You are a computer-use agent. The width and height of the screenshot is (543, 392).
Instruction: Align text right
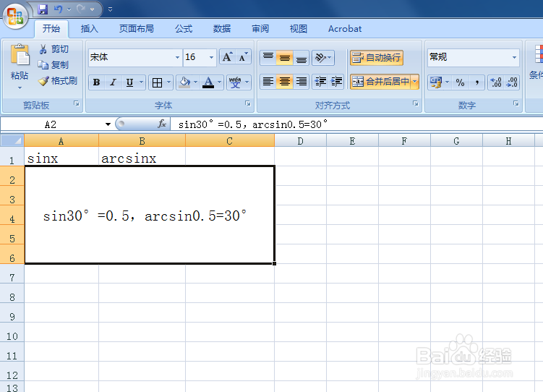pyautogui.click(x=302, y=82)
